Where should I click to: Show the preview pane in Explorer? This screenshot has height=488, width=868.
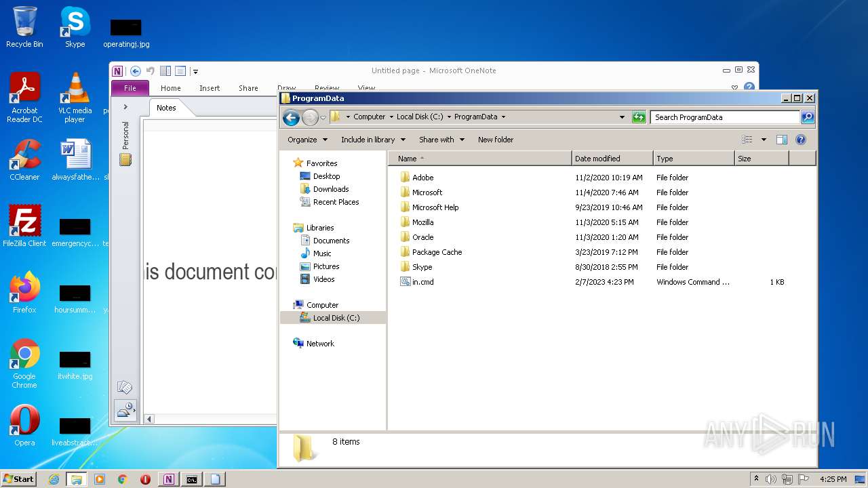click(781, 140)
